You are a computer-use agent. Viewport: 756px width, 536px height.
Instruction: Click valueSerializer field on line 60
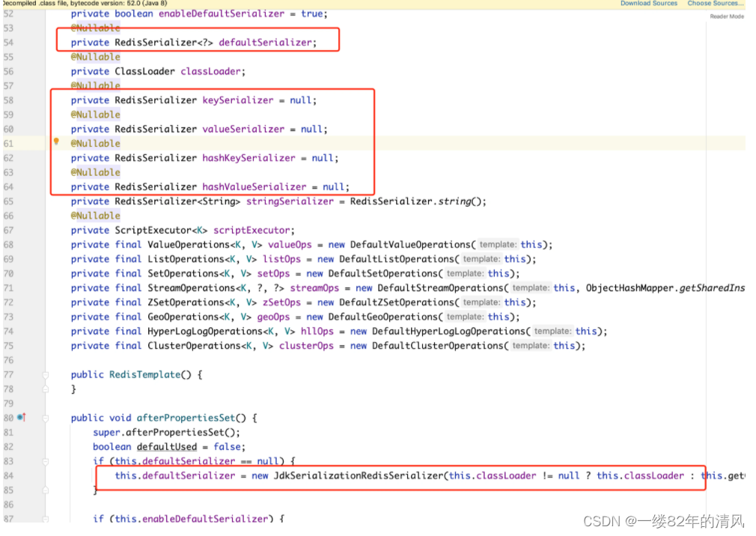tap(243, 130)
